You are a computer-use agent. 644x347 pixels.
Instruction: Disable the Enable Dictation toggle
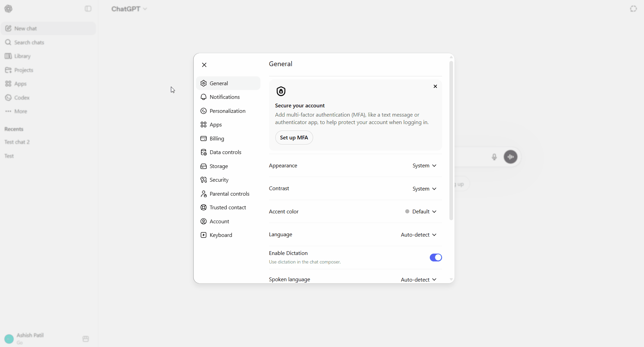[436, 257]
